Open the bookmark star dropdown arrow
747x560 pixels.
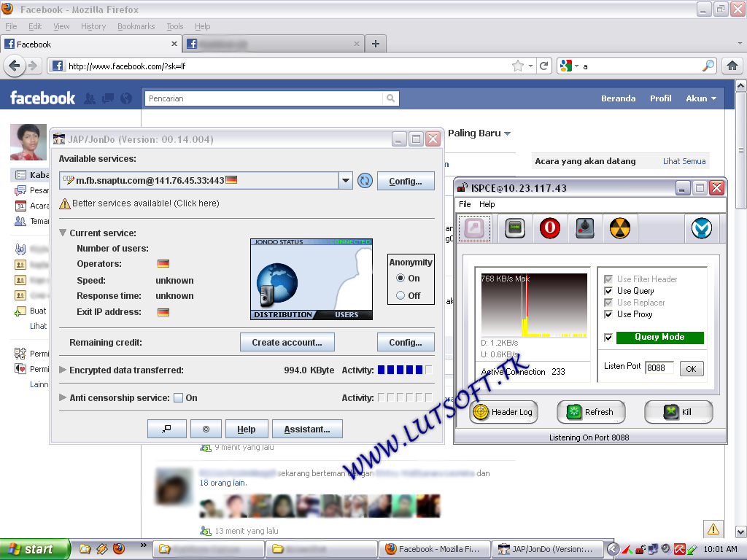(530, 66)
